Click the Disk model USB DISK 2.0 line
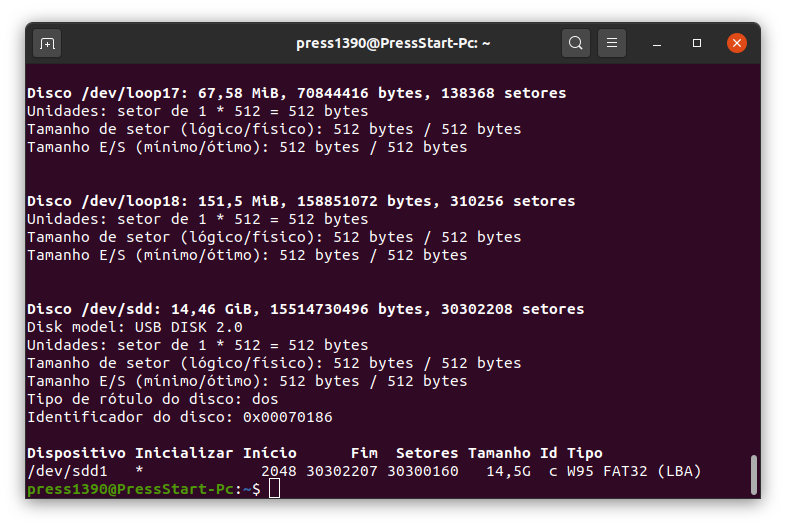786x527 pixels. click(x=134, y=327)
